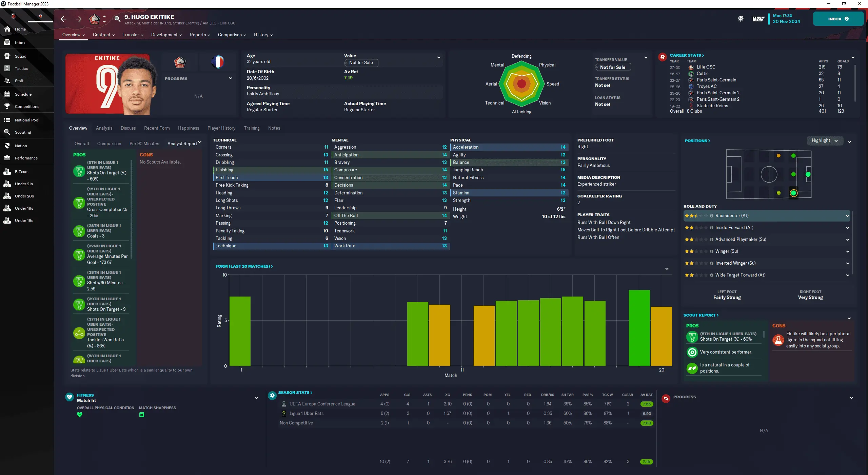Click the Lille OSC club badge

point(180,62)
